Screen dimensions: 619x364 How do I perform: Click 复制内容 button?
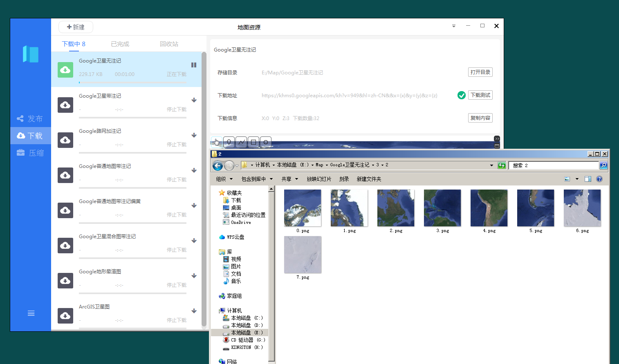480,118
